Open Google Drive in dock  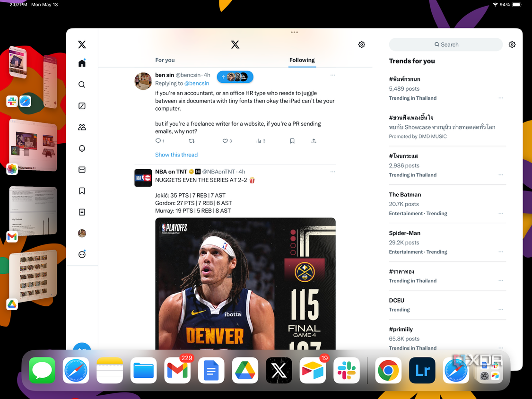coord(245,371)
